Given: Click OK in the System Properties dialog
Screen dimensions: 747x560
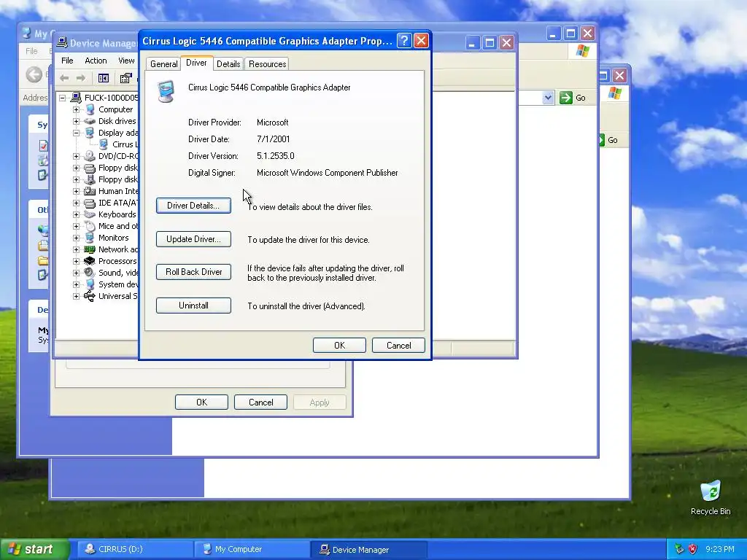Looking at the screenshot, I should click(201, 402).
